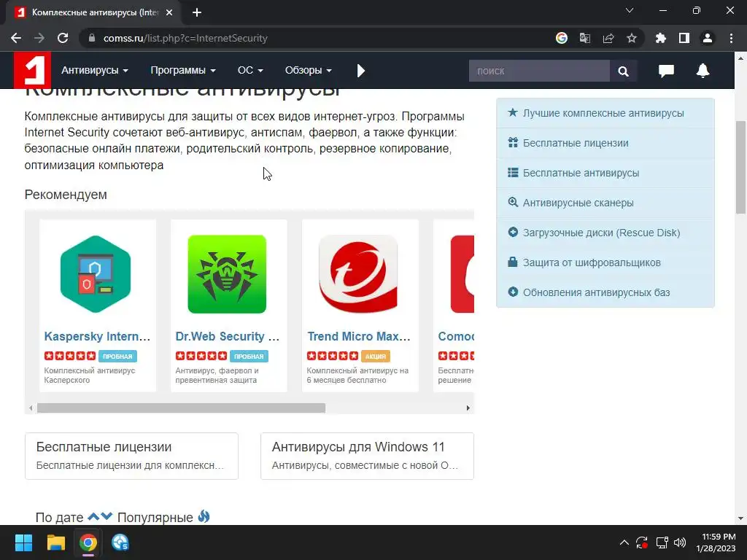
Task: Open Dr.Web Security ... title link
Action: point(228,336)
